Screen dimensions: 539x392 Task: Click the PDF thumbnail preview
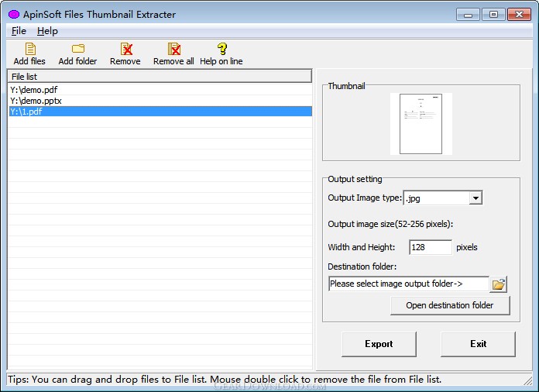421,124
